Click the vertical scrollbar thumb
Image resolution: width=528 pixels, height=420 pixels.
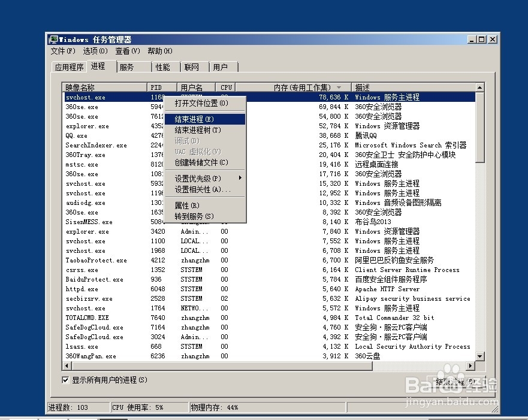(x=480, y=128)
